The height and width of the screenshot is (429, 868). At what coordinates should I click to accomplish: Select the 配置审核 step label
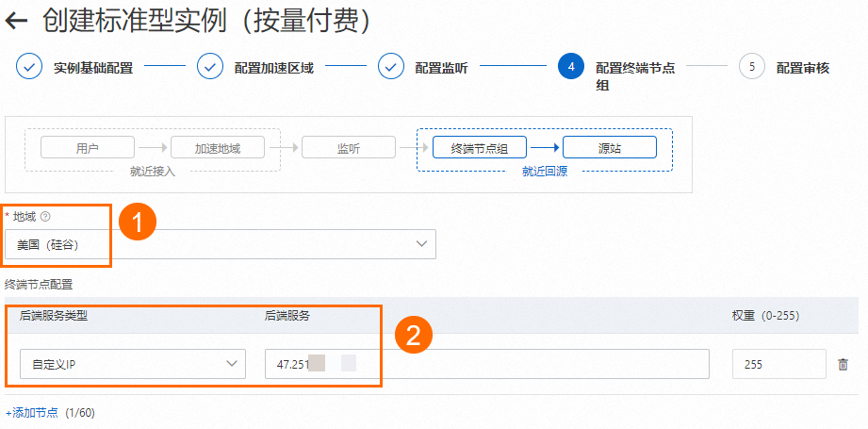(x=803, y=69)
